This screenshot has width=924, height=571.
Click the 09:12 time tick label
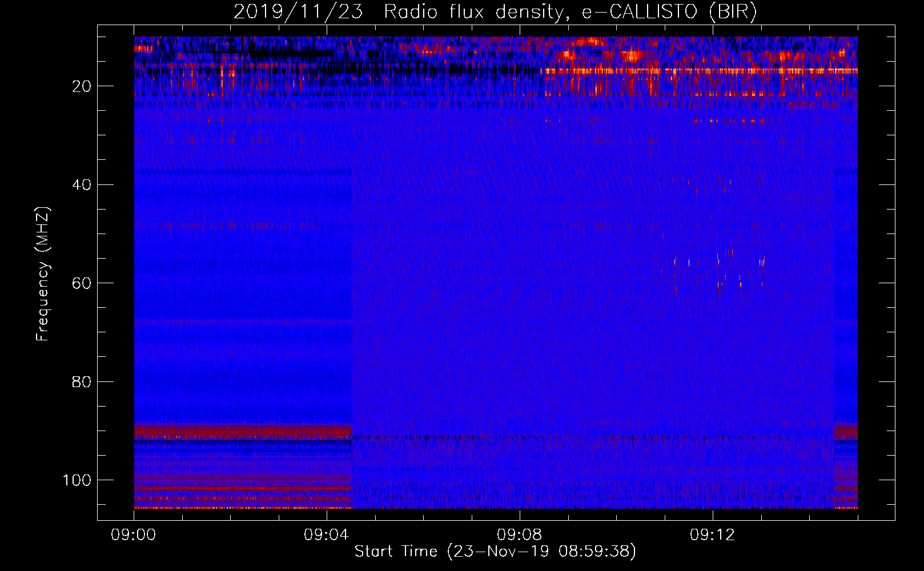(x=713, y=535)
